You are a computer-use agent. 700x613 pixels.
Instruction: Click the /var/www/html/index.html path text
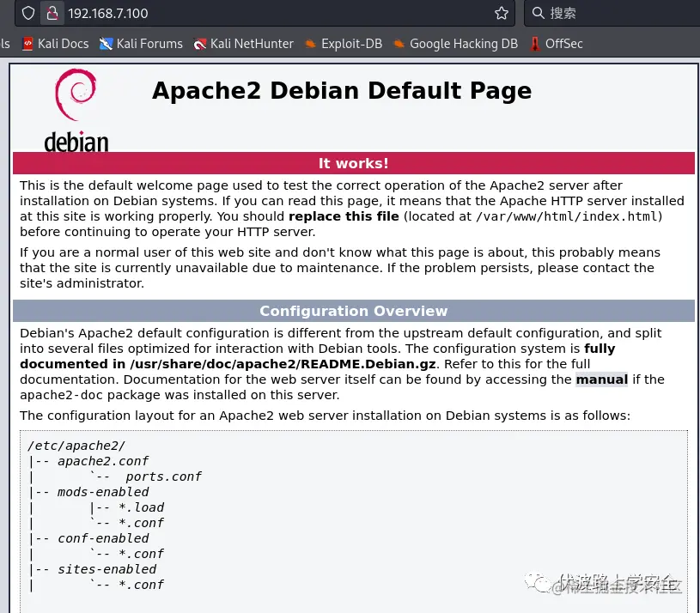pyautogui.click(x=567, y=217)
